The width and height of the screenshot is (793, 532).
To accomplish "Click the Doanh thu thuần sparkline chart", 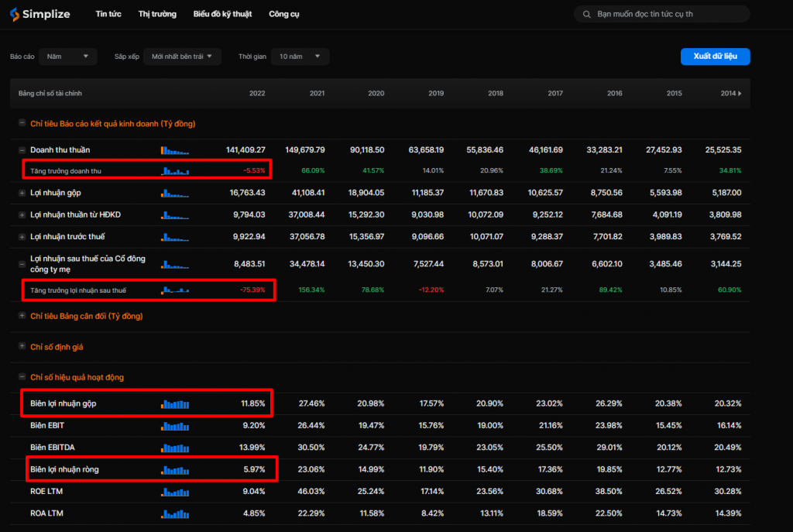I will (x=175, y=150).
